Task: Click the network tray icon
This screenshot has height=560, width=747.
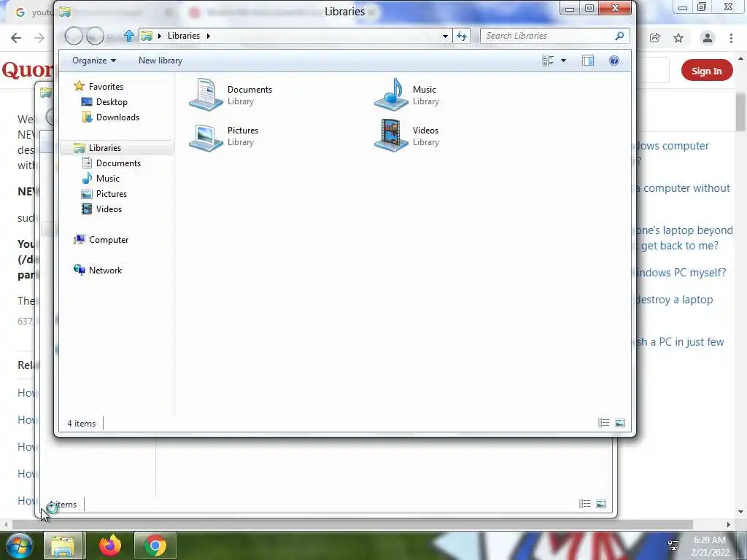Action: (673, 545)
